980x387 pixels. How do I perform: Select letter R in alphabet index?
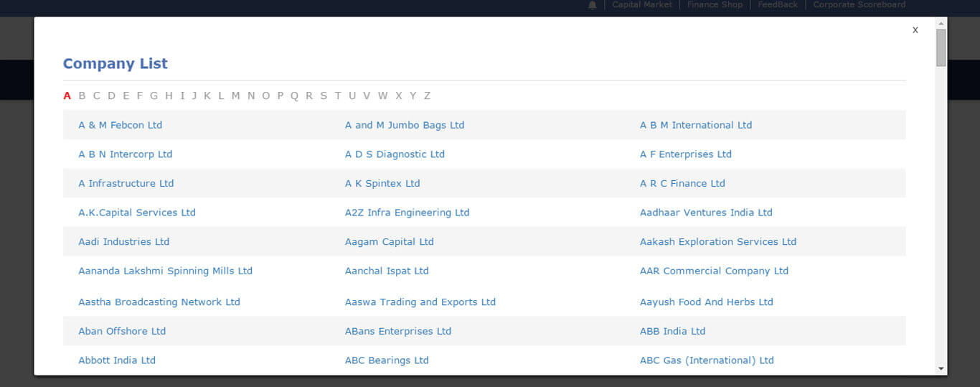pos(309,95)
